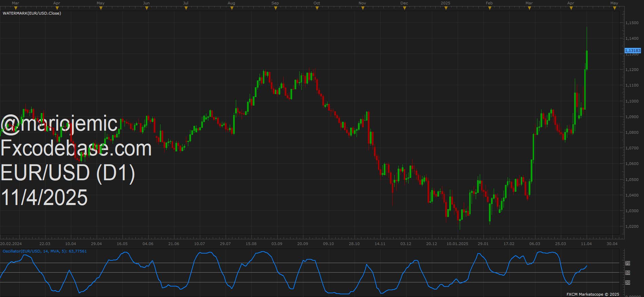Select the Dec month marker triangle
This screenshot has height=297, width=644.
click(404, 8)
